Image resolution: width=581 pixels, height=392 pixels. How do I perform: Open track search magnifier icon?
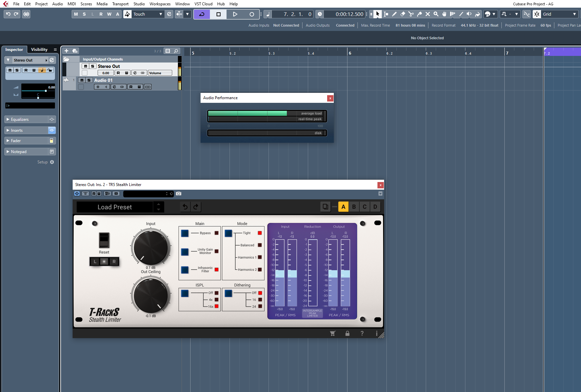tap(176, 51)
